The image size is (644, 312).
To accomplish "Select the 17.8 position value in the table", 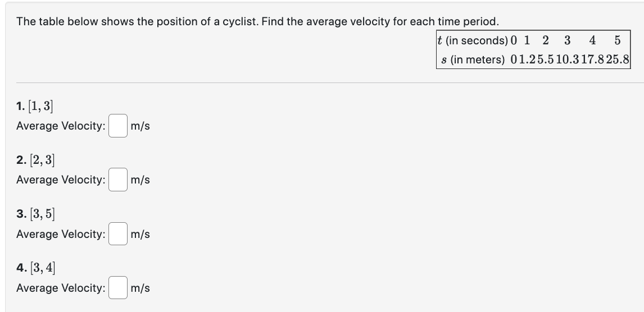I will tap(592, 60).
